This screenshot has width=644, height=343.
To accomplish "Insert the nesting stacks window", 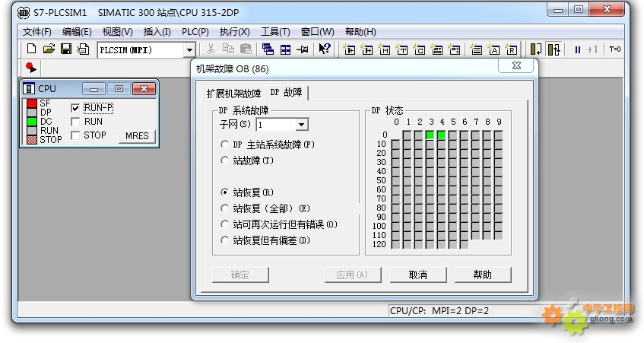I will point(476,49).
